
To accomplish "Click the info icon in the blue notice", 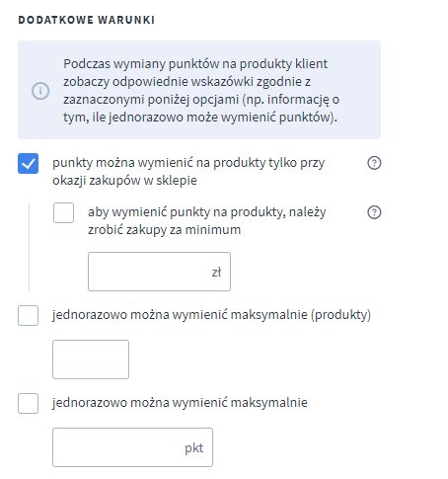I will coord(40,91).
